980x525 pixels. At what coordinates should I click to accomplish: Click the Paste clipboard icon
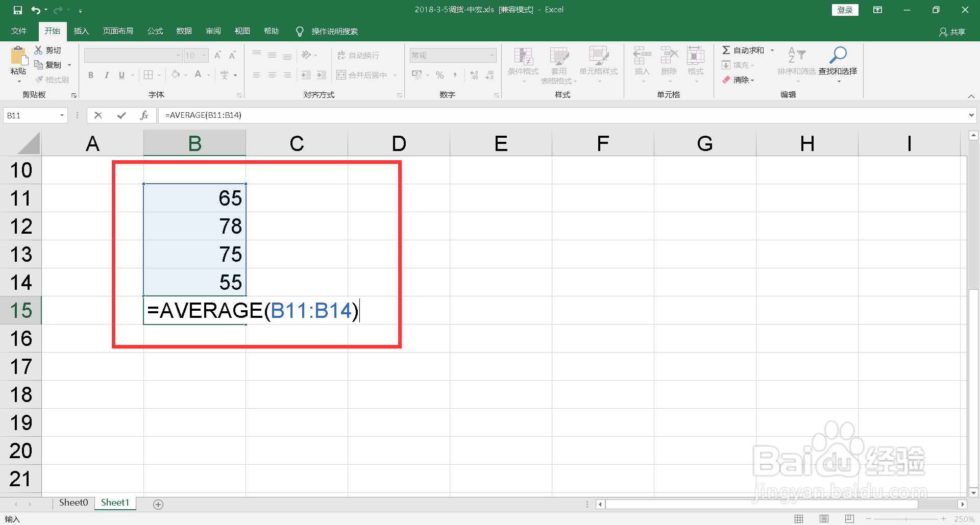tap(19, 56)
